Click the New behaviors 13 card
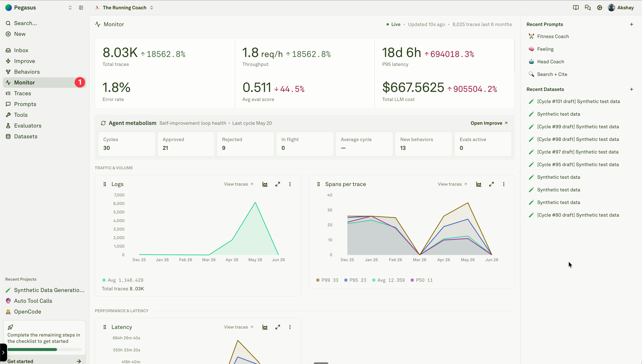The width and height of the screenshot is (642, 364). (x=423, y=144)
